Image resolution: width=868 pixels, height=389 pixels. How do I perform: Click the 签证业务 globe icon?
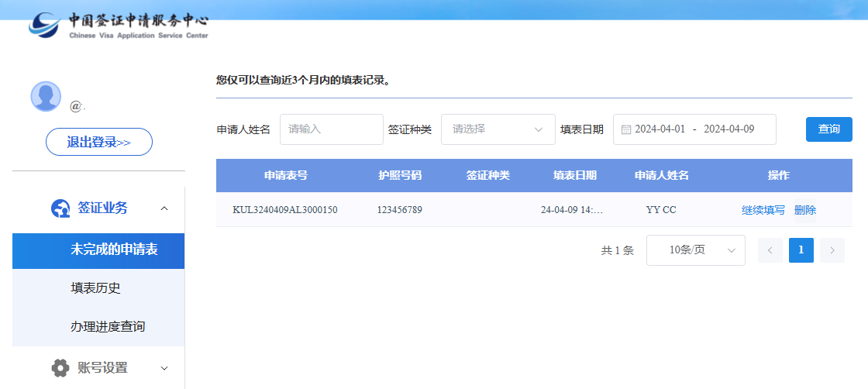point(60,208)
